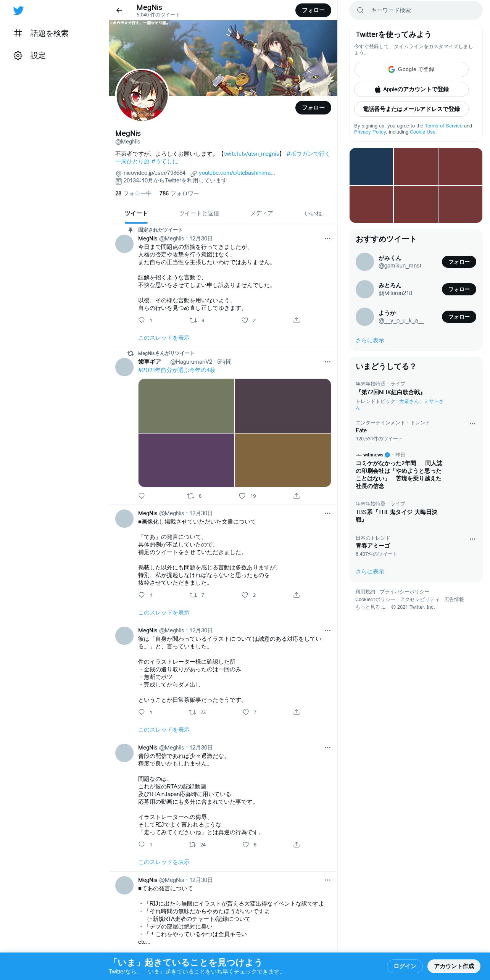Retweet the tweet with 7 retweets
The height and width of the screenshot is (980, 490).
coord(193,595)
